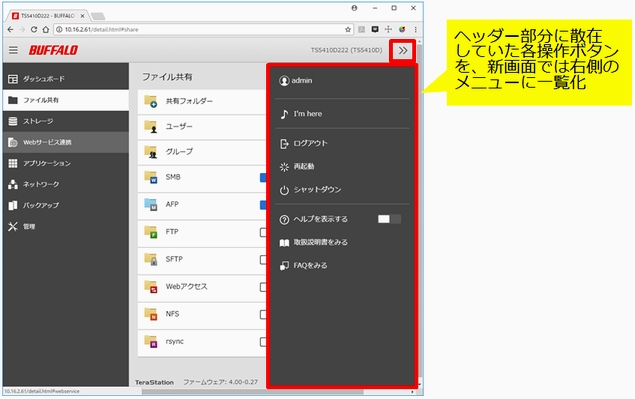Open the shared folder (共有フォルダー) settings

coord(202,101)
